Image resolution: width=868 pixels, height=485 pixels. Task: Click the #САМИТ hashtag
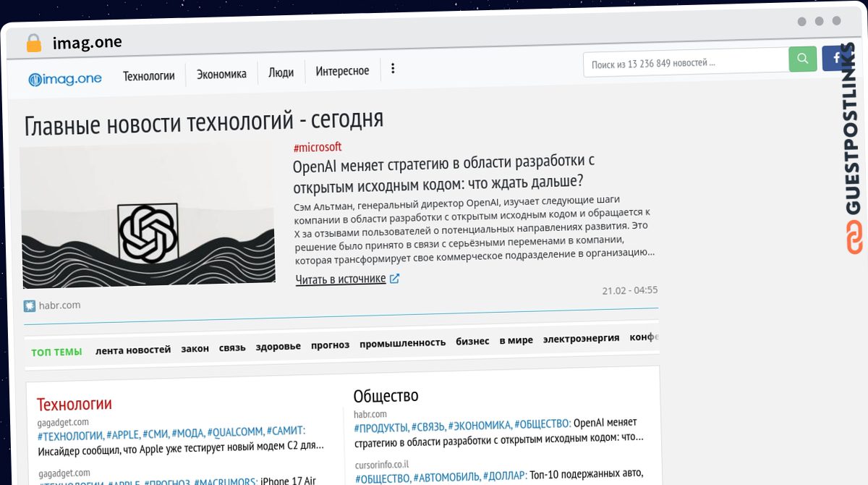tap(286, 431)
